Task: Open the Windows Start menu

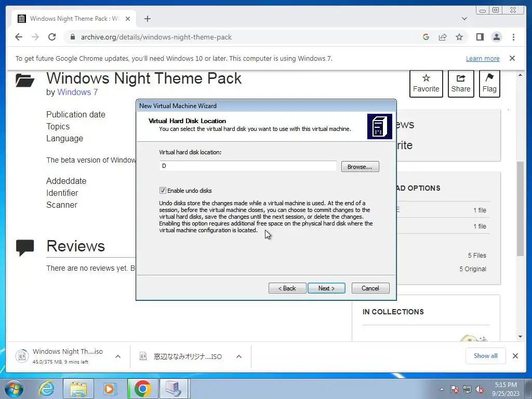Action: coord(14,389)
